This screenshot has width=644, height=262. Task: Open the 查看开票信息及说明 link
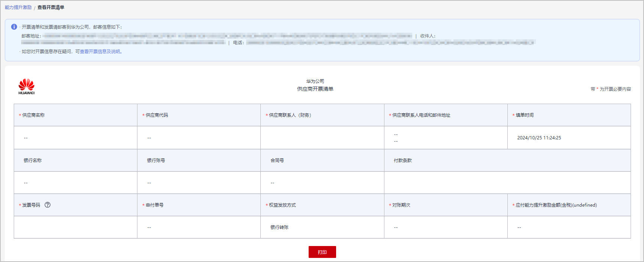point(100,52)
